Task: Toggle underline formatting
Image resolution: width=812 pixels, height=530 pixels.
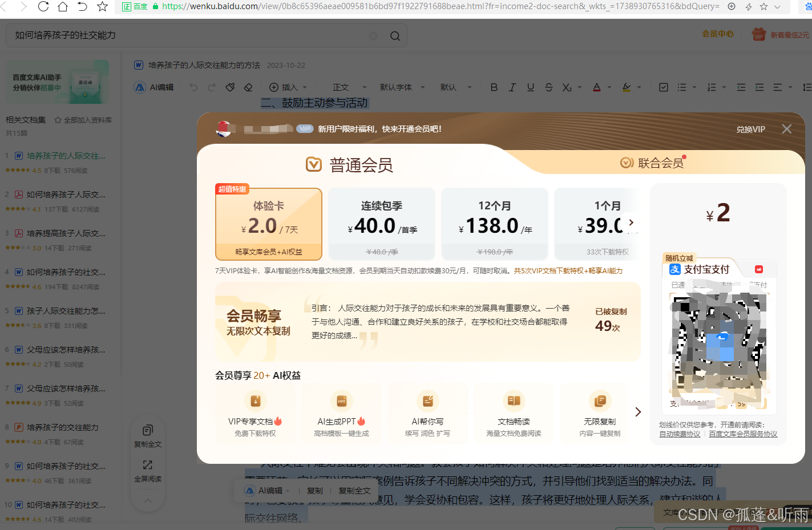Action: pos(531,87)
